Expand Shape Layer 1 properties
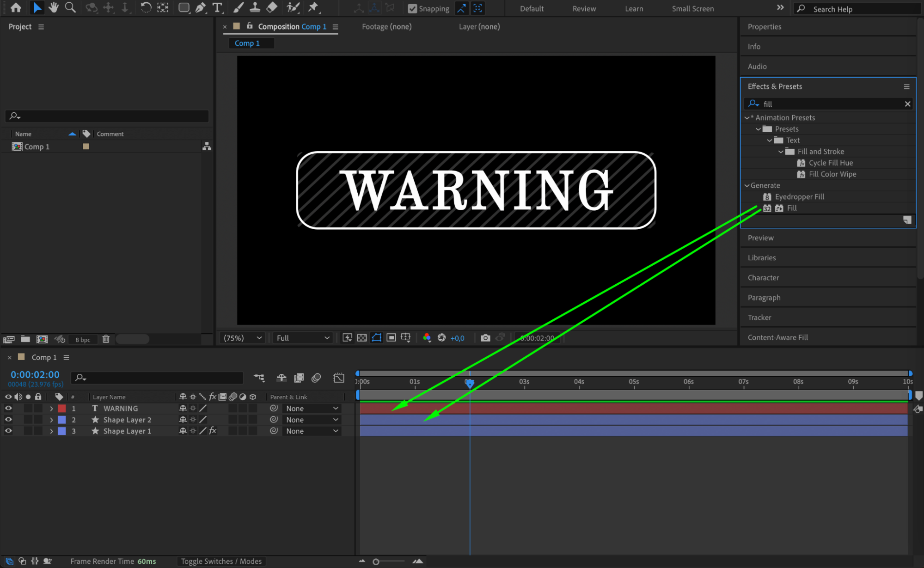Image resolution: width=924 pixels, height=568 pixels. 51,431
